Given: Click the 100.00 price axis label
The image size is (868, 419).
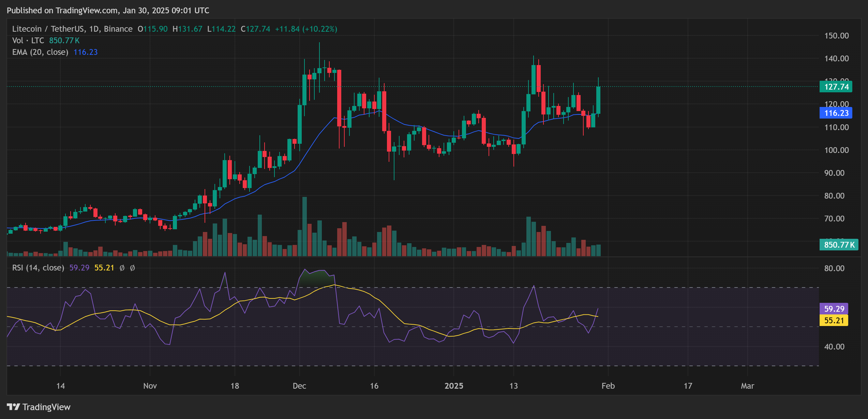Looking at the screenshot, I should (837, 150).
